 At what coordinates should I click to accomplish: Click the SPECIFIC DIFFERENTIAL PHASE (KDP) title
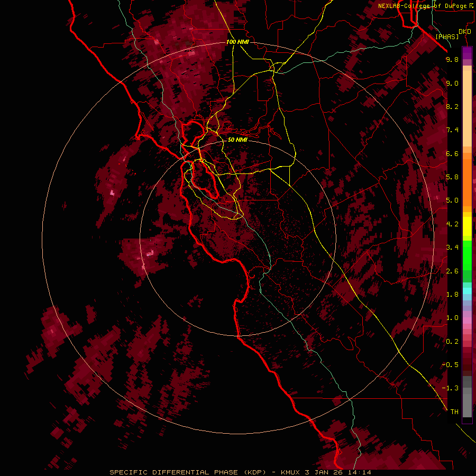pos(187,472)
